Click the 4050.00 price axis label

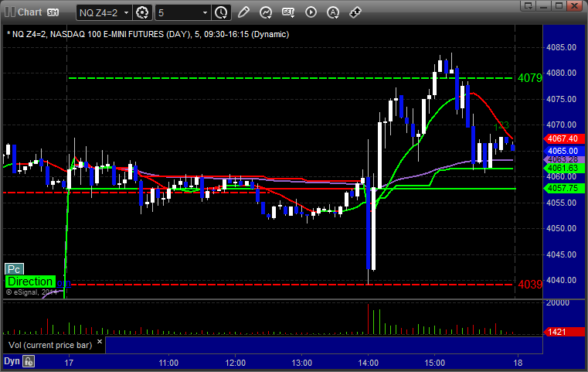pos(561,228)
